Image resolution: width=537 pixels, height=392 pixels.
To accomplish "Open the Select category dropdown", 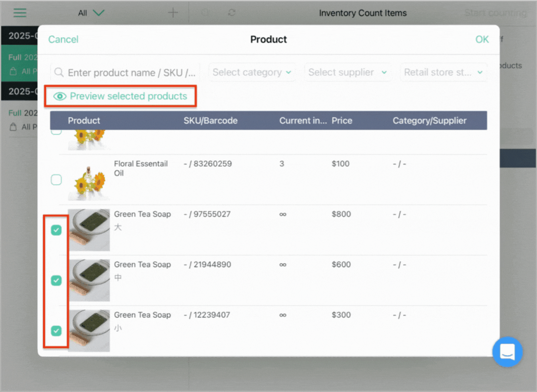I will [x=252, y=72].
